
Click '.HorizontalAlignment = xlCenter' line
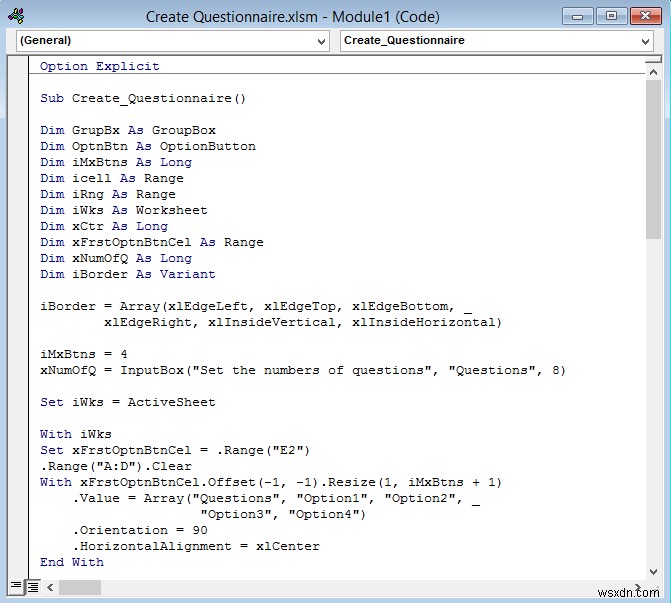(x=196, y=547)
